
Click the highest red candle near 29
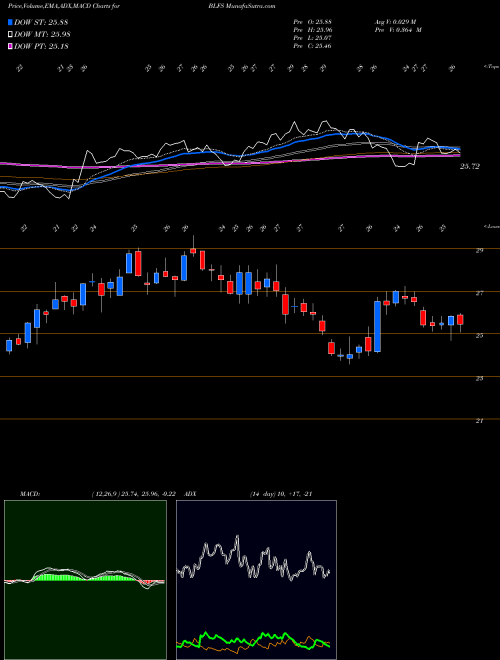(193, 249)
